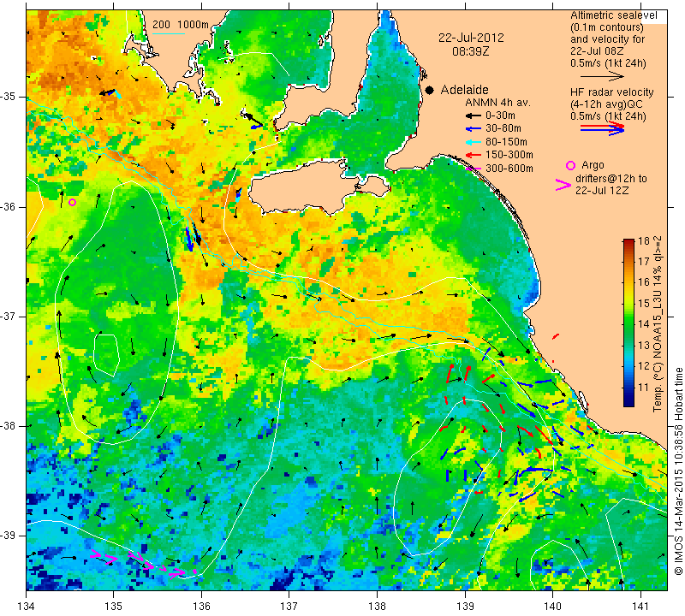The image size is (685, 616).
Task: Click the 80-150m depth label
Action: [506, 142]
